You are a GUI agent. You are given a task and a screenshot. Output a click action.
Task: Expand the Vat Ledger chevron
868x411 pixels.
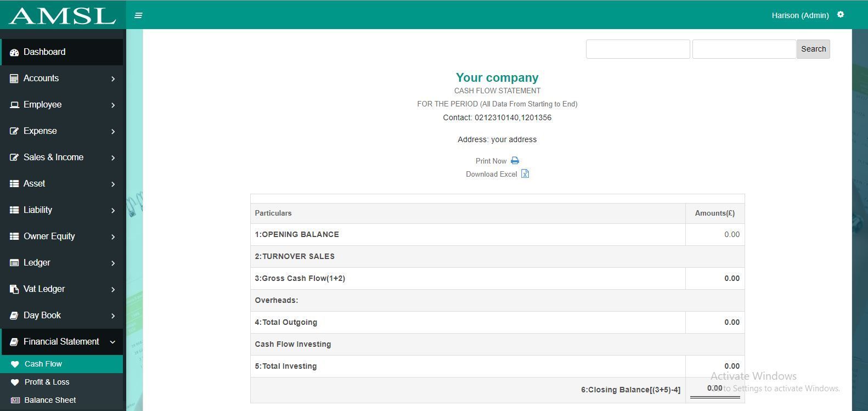coord(113,290)
